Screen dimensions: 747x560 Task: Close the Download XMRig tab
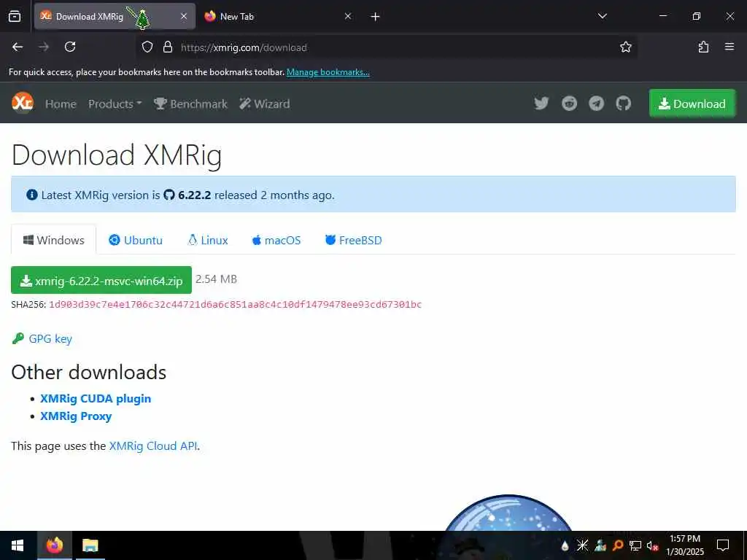pyautogui.click(x=184, y=16)
